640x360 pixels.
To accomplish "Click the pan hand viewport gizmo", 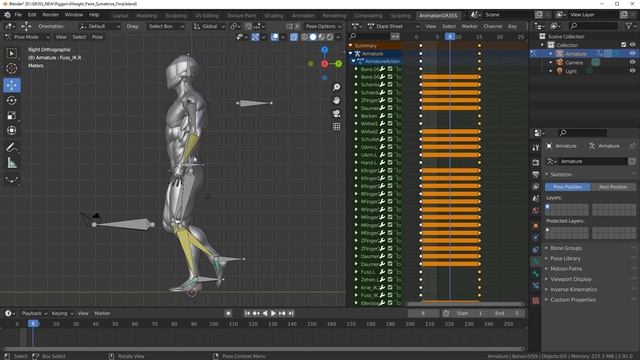I will (336, 100).
